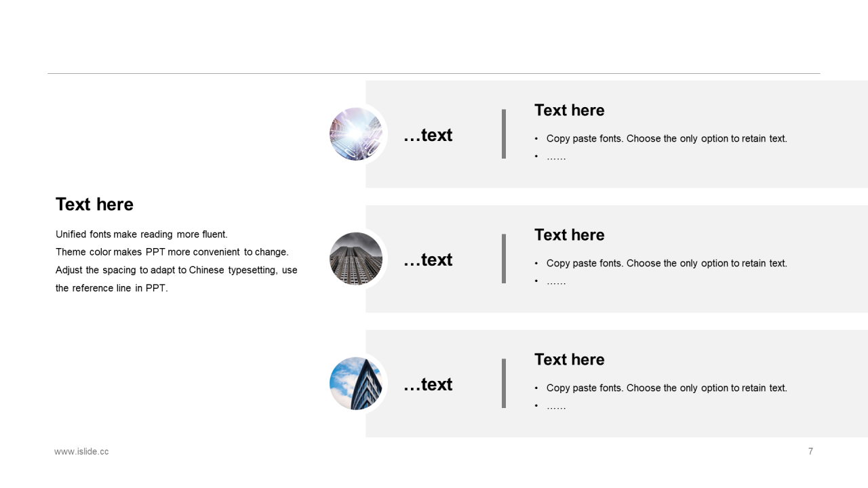The height and width of the screenshot is (488, 868).
Task: Select the '…text' label beside the sunlit skyscrapers photo
Action: 428,136
